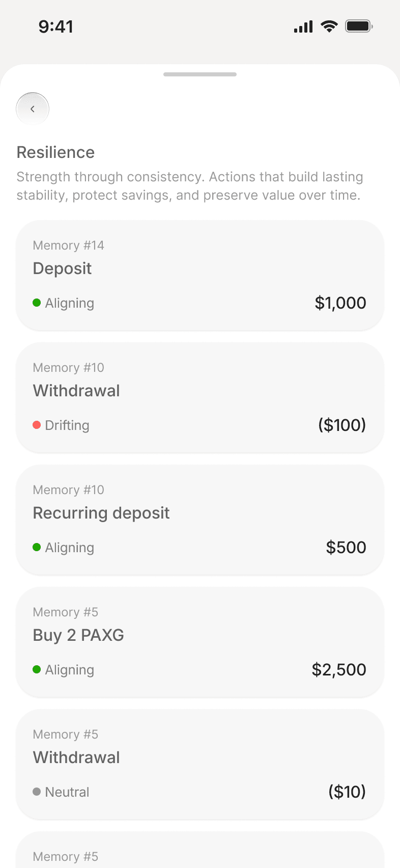Open the Memory #5 Withdrawal card

tap(200, 764)
